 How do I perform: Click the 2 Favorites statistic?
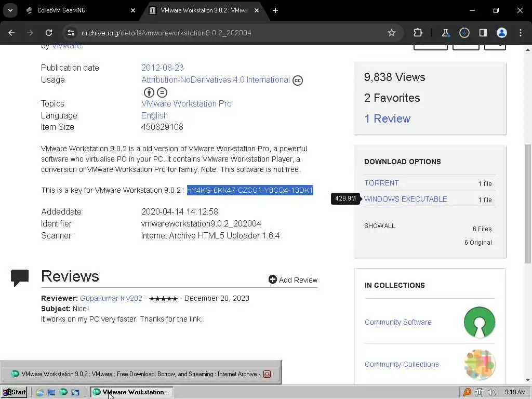[x=392, y=98]
